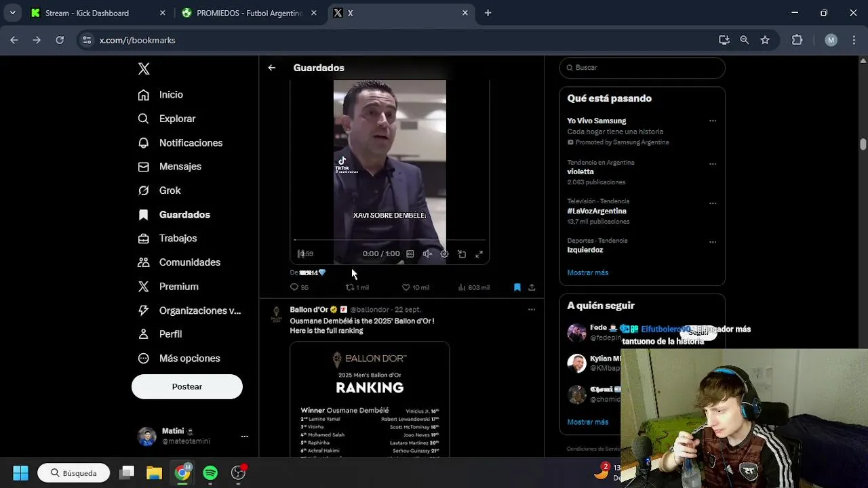View analytics showing 603 mil views
868x488 pixels.
pos(473,287)
